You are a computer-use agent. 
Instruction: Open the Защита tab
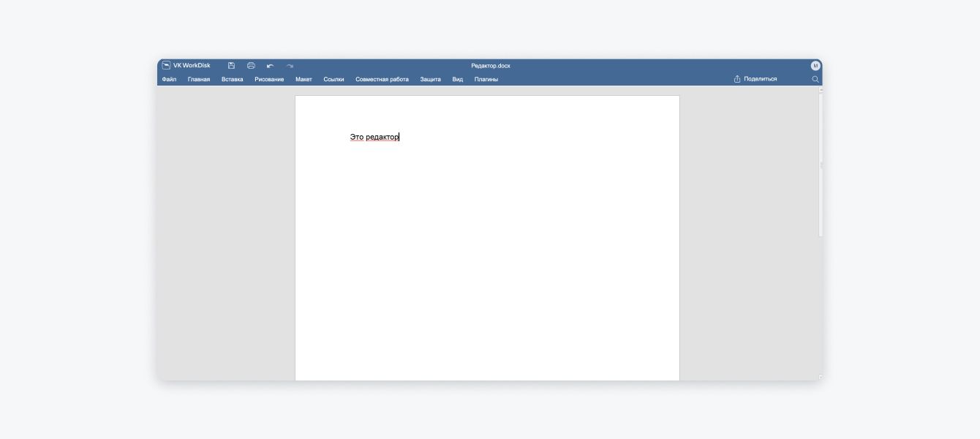(430, 79)
